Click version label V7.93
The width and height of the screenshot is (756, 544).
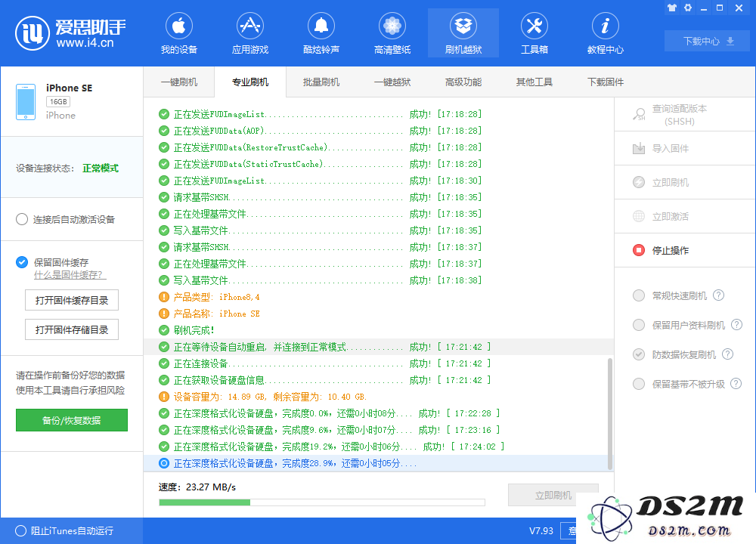click(541, 530)
